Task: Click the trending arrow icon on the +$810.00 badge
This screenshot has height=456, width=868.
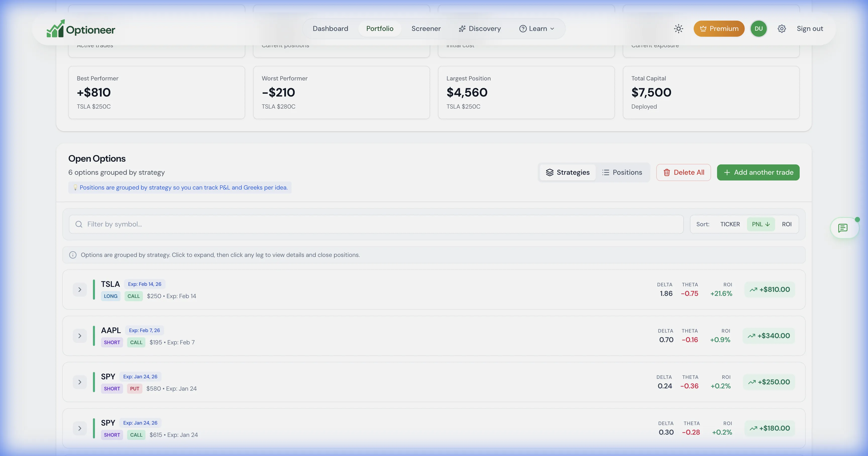Action: pos(753,290)
